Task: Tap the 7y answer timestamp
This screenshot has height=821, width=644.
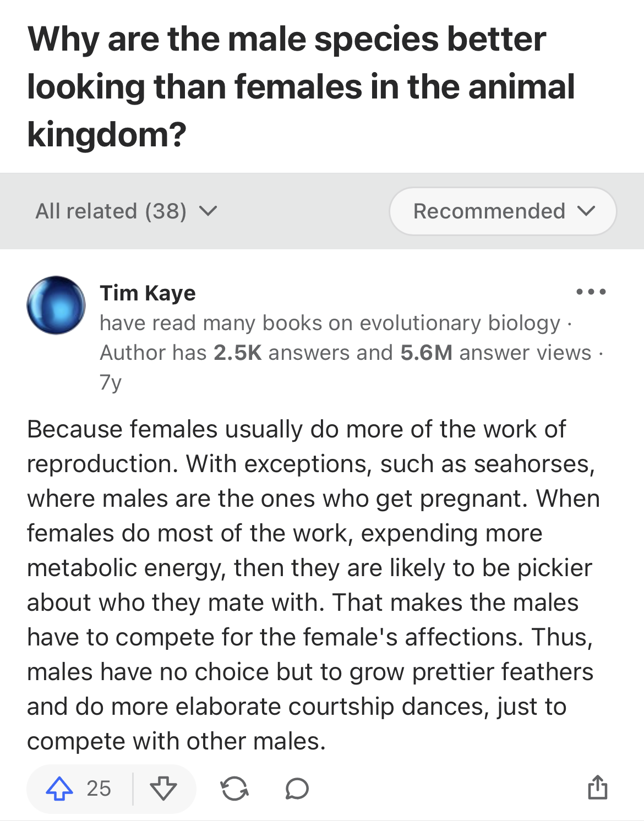Action: 111,382
